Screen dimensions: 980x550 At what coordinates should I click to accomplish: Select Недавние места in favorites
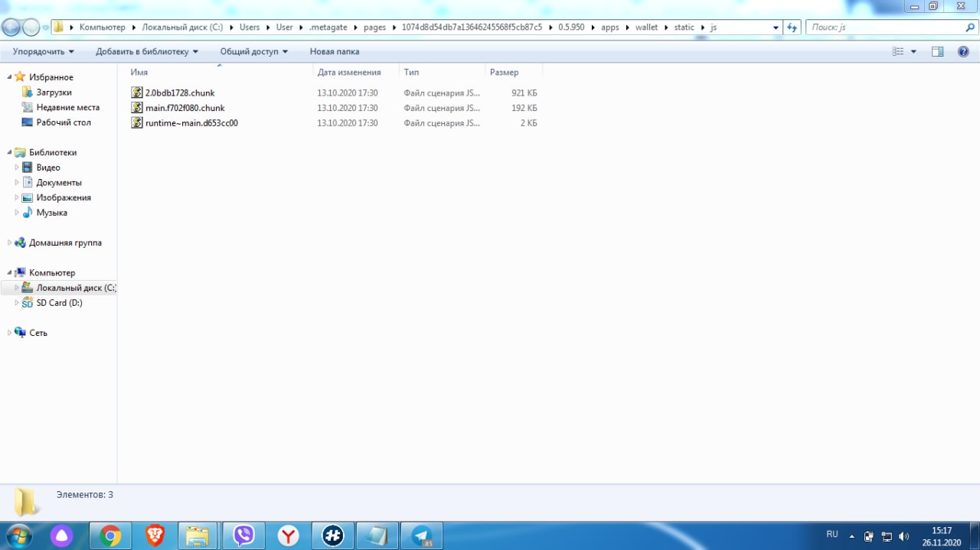[x=67, y=107]
